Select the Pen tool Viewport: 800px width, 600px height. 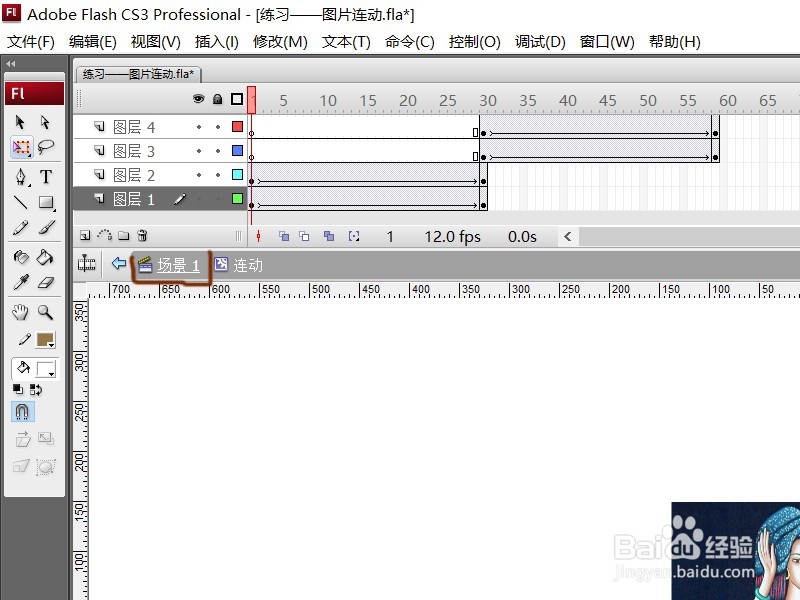tap(21, 177)
